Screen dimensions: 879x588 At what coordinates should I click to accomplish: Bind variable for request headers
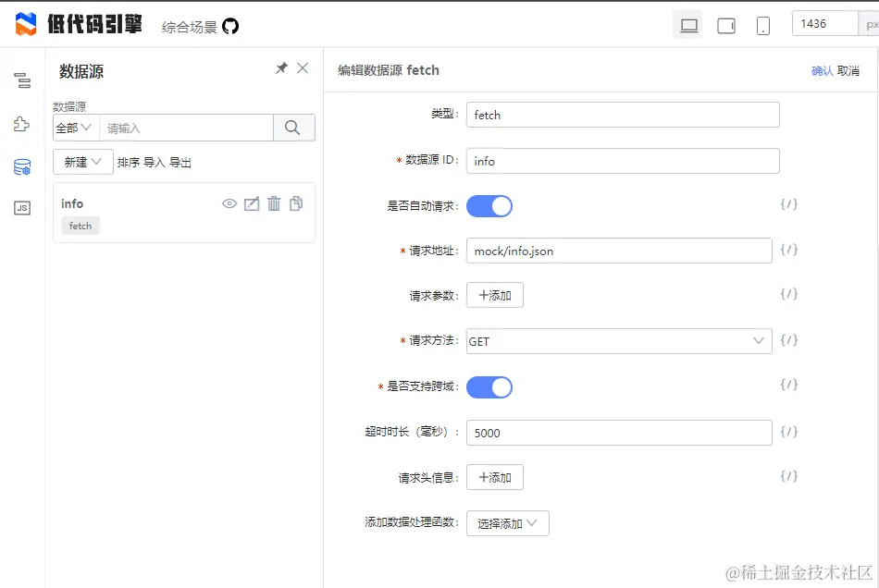point(788,476)
